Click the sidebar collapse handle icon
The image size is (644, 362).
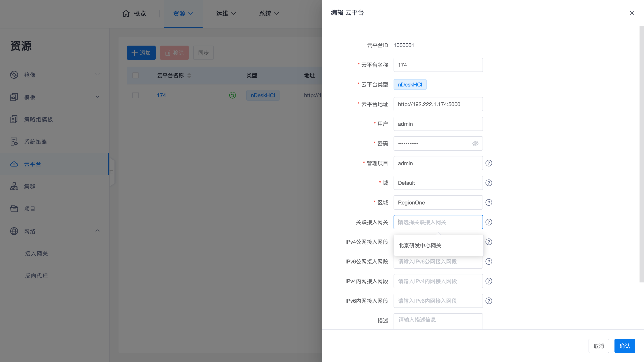[x=112, y=172]
